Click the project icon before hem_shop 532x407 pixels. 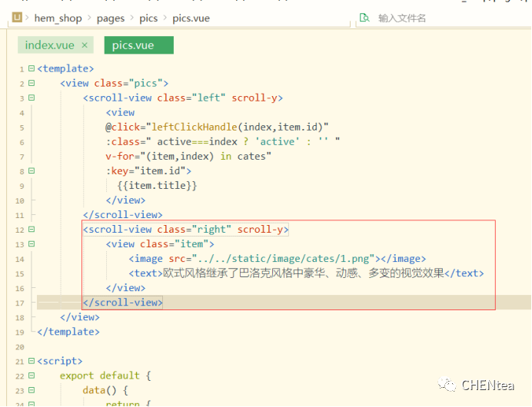click(17, 18)
